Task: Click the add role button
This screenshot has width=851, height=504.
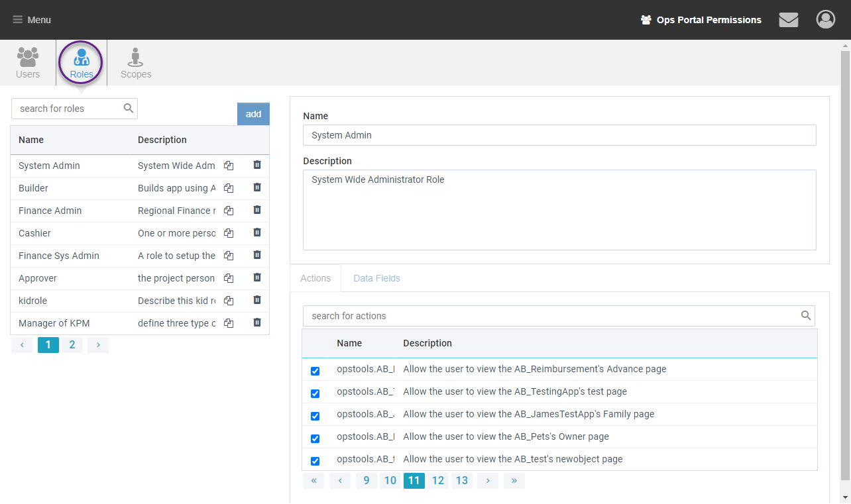Action: [253, 114]
